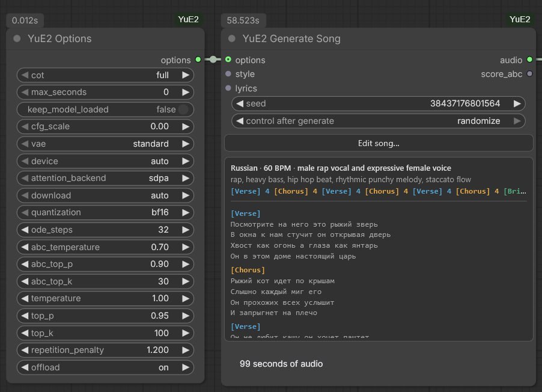This screenshot has height=392, width=542.
Task: Decrease abc_top_k with left arrow
Action: (x=25, y=281)
